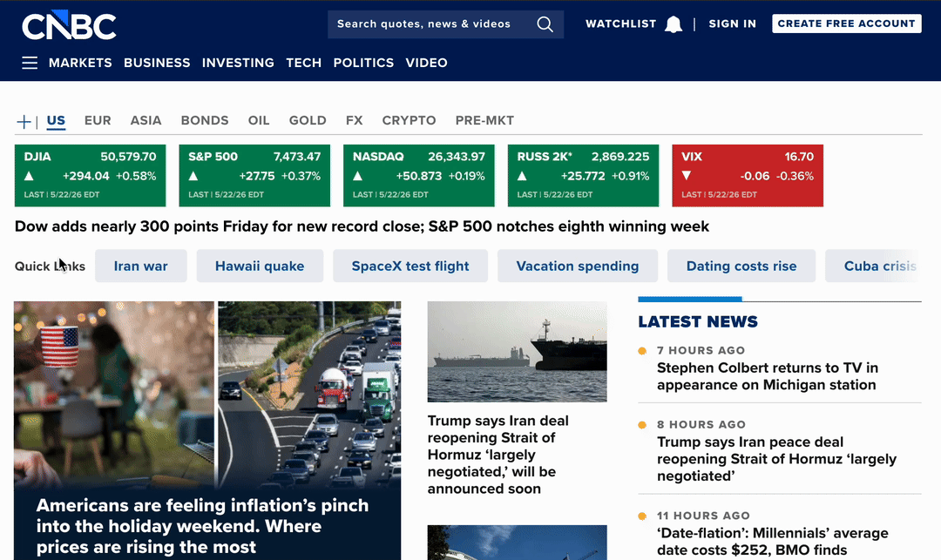The height and width of the screenshot is (560, 941).
Task: Click the Quick Links label
Action: click(50, 267)
